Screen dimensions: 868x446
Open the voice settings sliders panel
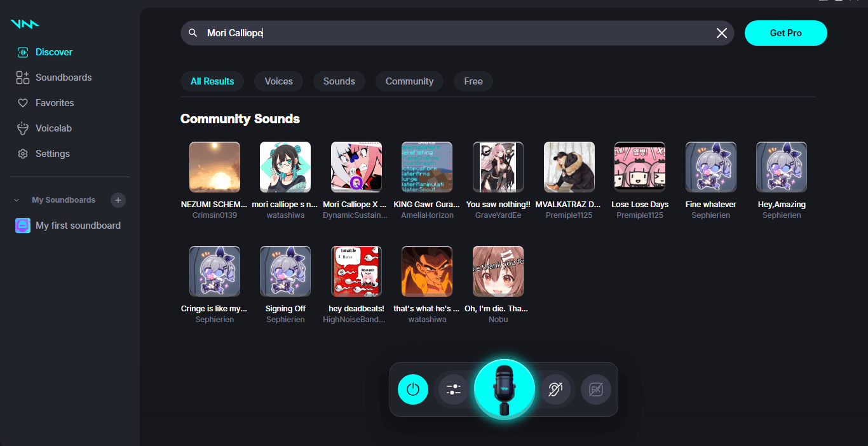[x=454, y=389]
